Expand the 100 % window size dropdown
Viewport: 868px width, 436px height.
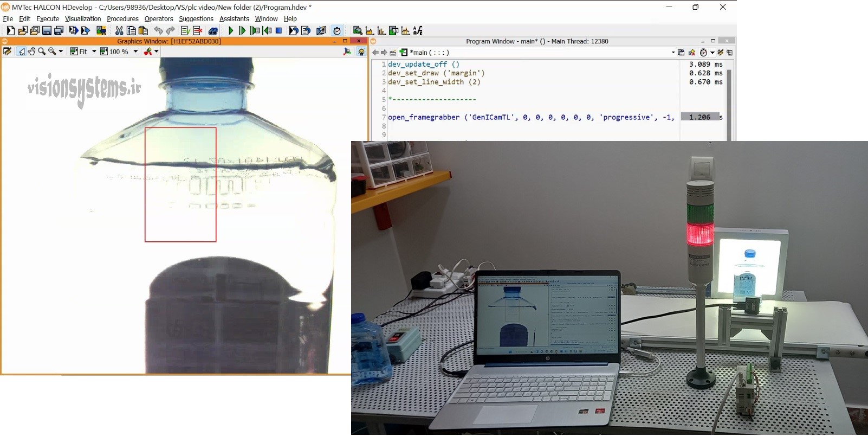(135, 52)
